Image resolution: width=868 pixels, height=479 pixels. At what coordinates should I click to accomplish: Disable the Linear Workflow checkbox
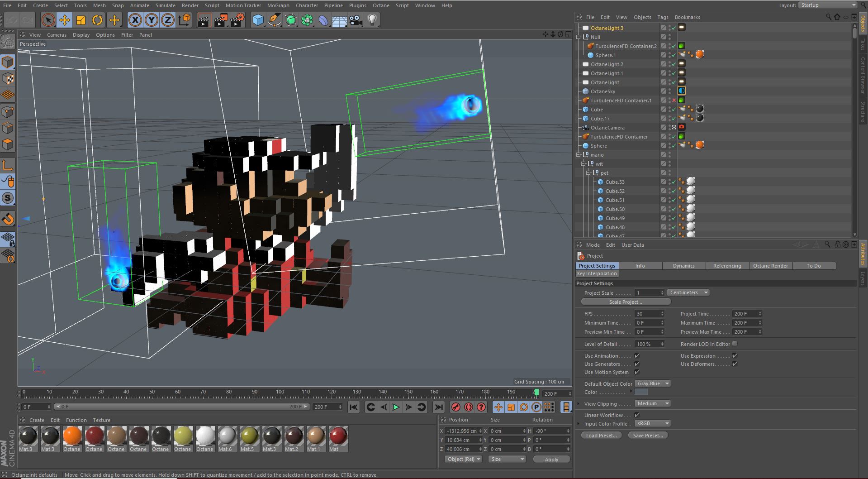(637, 415)
